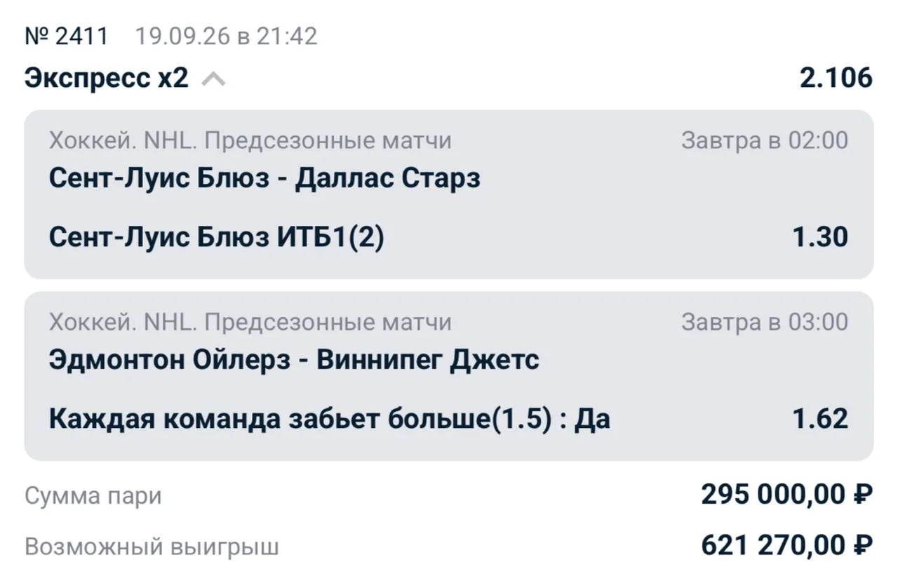
Task: Open Сент-Луис Блюз - Даллас Старз match
Action: pos(264,178)
